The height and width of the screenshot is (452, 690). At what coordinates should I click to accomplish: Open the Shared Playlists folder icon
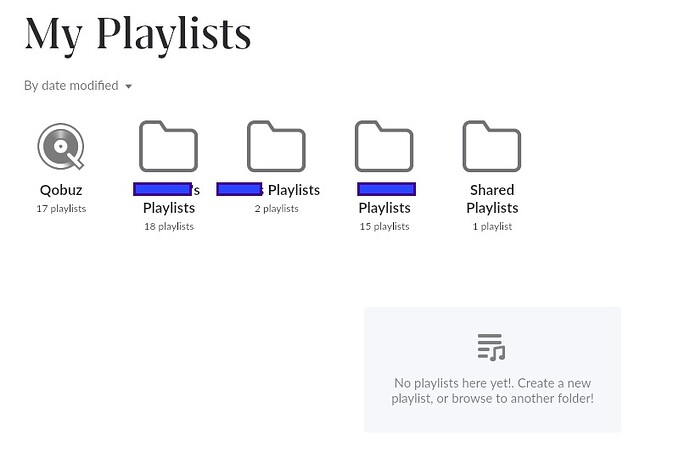(x=492, y=146)
